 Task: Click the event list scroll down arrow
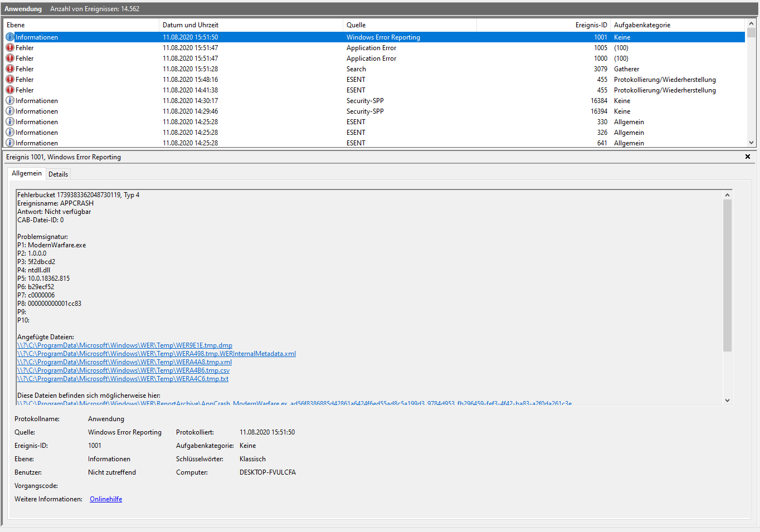tap(751, 143)
